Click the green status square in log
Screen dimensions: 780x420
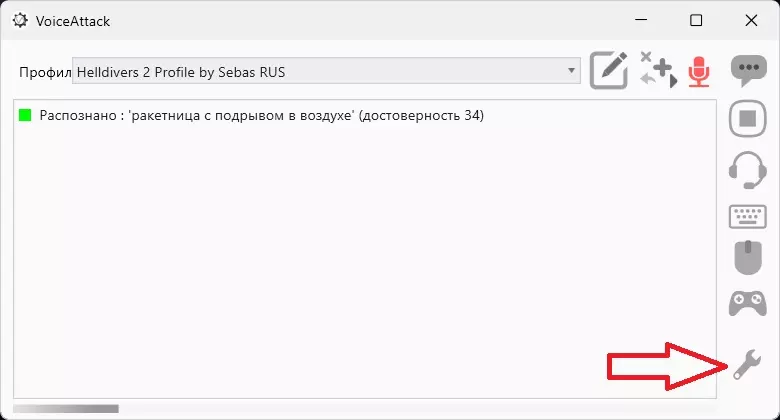point(26,116)
